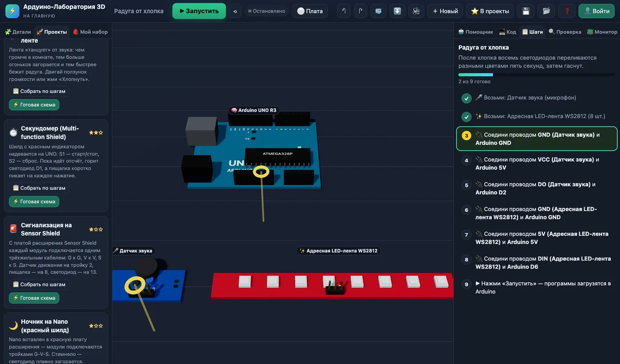Image resolution: width=620 pixels, height=364 pixels.
Task: Click Готовая схема on the topmost card
Action: [x=34, y=105]
